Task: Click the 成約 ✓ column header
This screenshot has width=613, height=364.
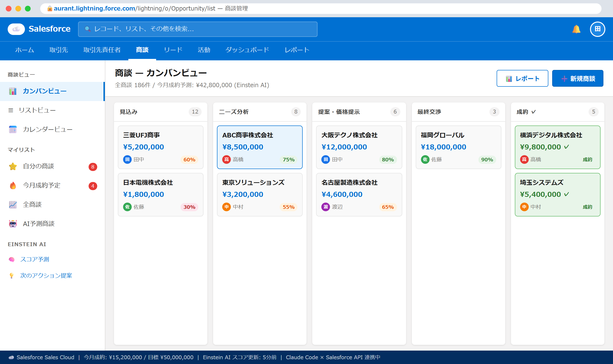Action: pyautogui.click(x=557, y=112)
